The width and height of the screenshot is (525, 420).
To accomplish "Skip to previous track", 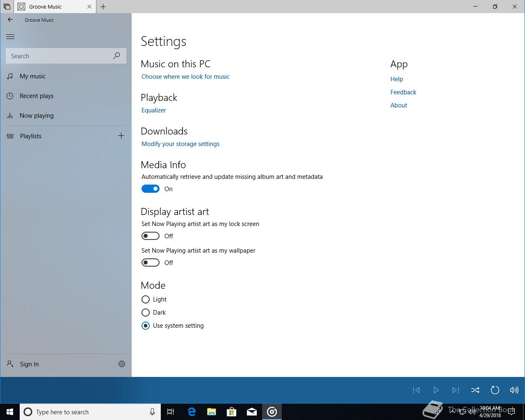I will click(x=416, y=390).
